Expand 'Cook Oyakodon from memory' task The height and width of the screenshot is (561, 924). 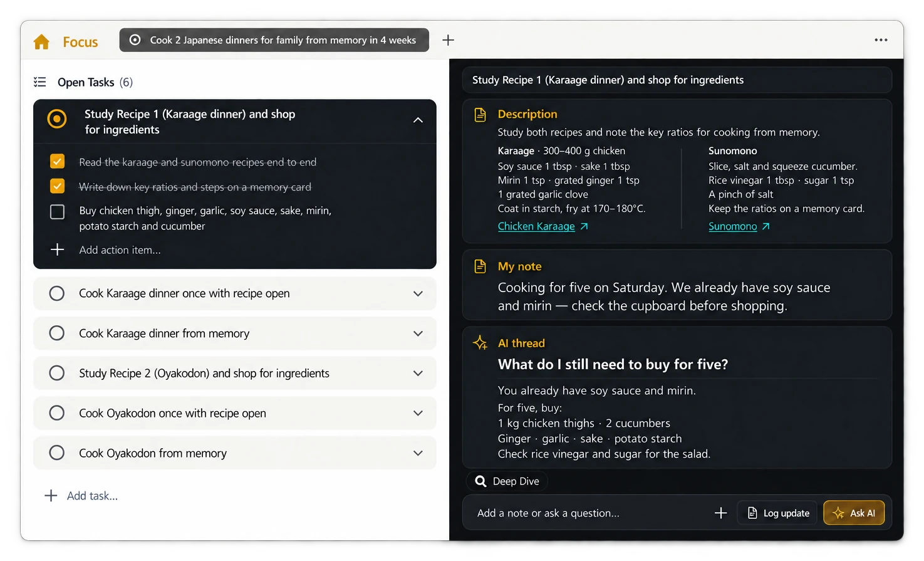point(418,453)
